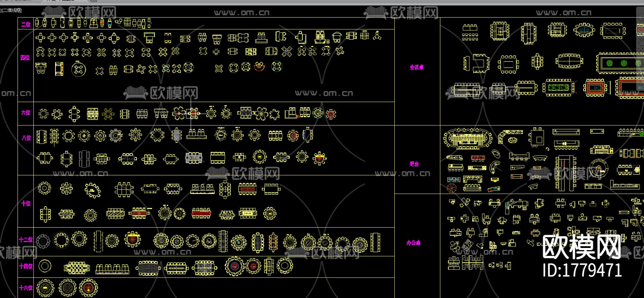Select the bench-seat row block in 十四位 row

pos(112,269)
